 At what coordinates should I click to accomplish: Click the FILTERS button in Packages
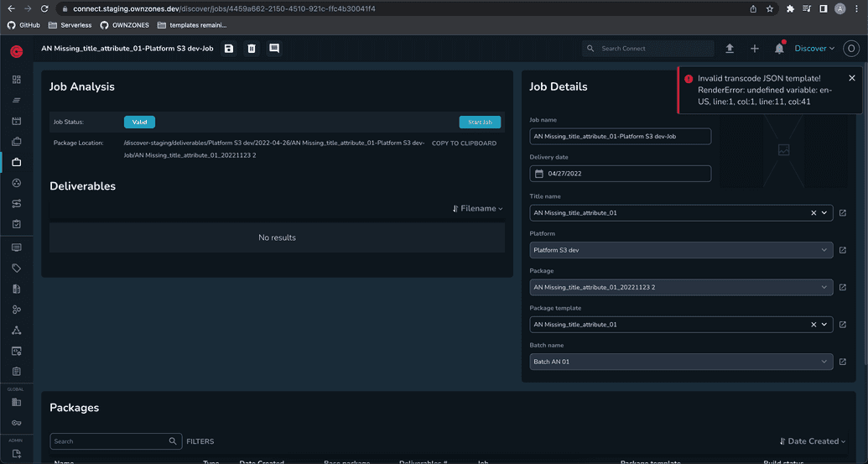point(200,441)
